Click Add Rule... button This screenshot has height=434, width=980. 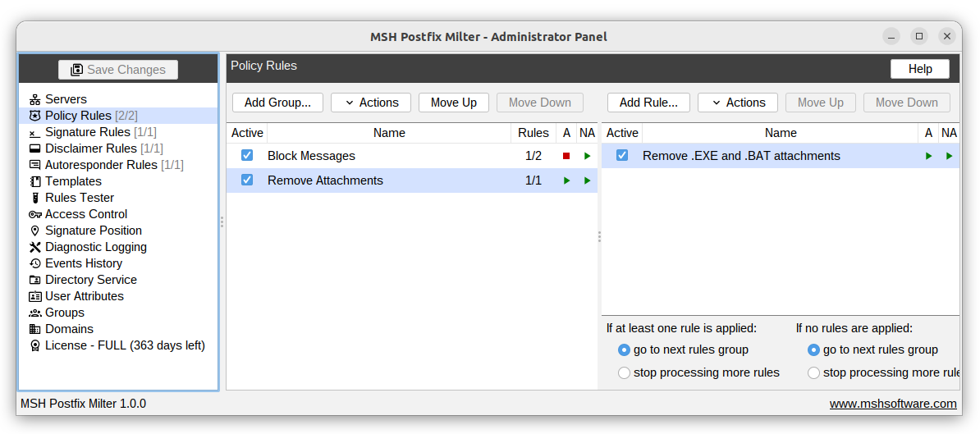pos(648,103)
